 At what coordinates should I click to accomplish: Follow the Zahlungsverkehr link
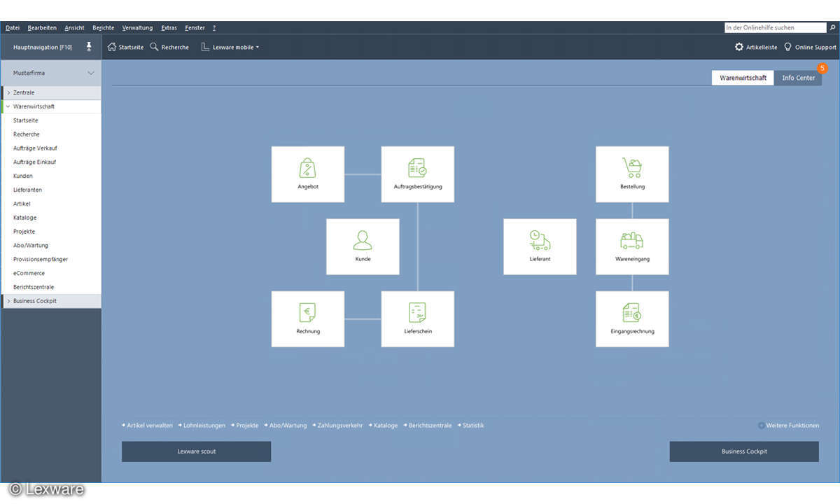pyautogui.click(x=340, y=426)
